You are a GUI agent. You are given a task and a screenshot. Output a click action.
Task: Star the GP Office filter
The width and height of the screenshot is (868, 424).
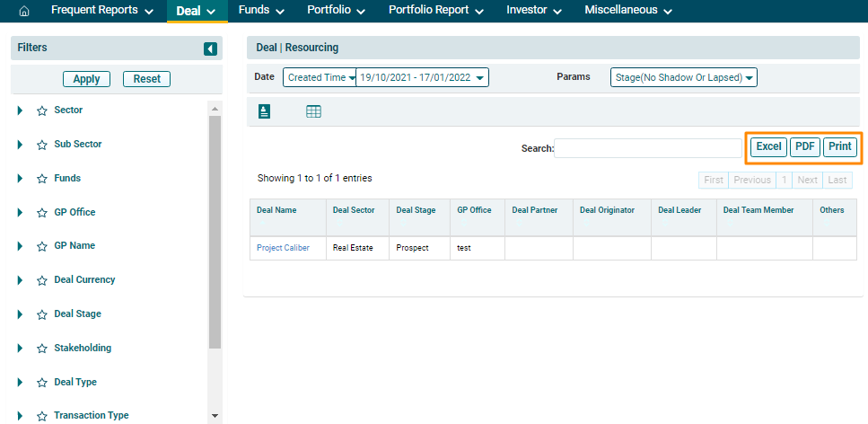coord(41,213)
